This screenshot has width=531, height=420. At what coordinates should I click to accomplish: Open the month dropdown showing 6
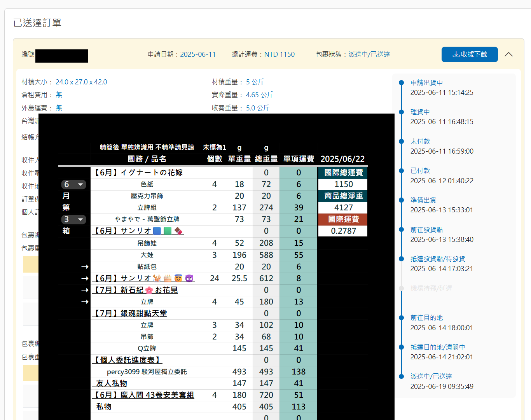[73, 184]
